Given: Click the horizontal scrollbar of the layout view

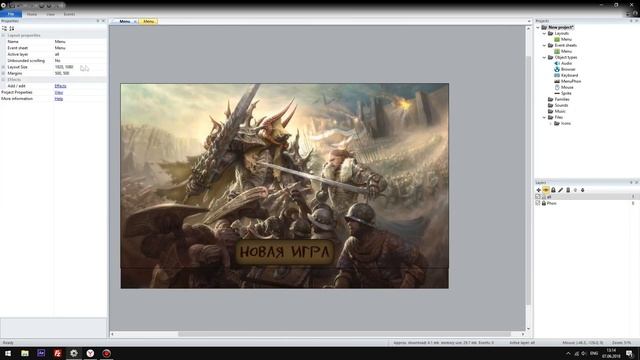Looking at the screenshot, I should click(x=344, y=334).
